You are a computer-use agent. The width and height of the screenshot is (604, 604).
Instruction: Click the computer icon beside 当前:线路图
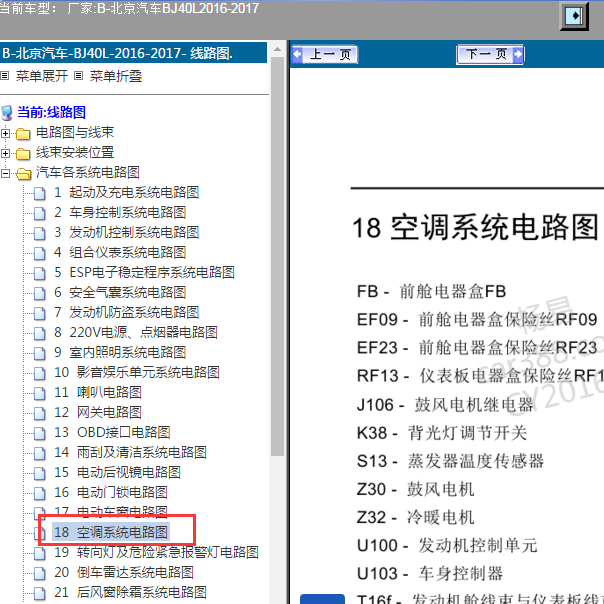pos(7,113)
